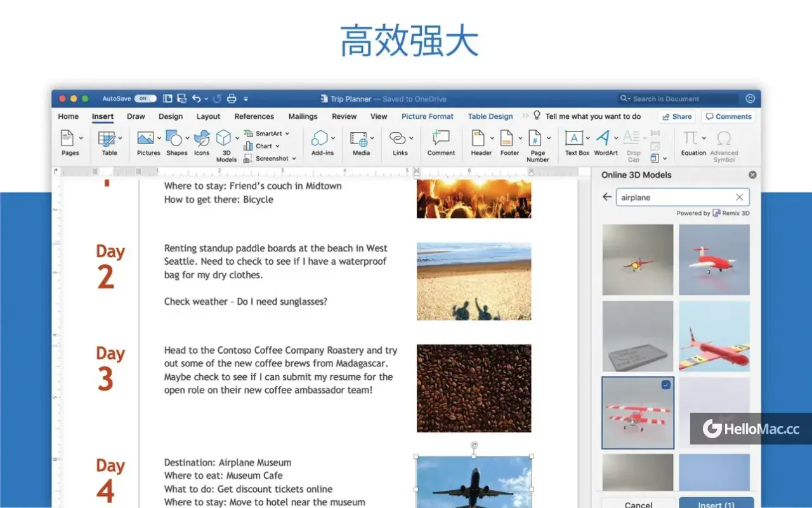Open Customize Quick Access Toolbar dropdown
The width and height of the screenshot is (812, 508).
click(x=246, y=99)
